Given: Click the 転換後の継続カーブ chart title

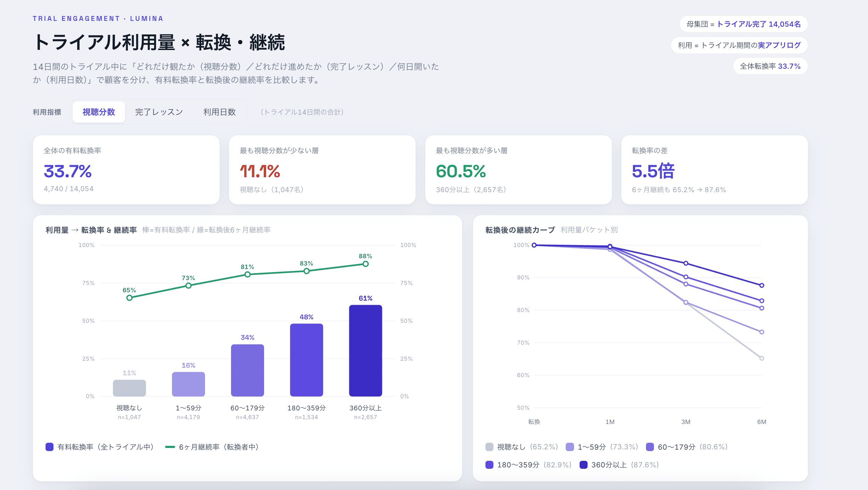Looking at the screenshot, I should [520, 230].
